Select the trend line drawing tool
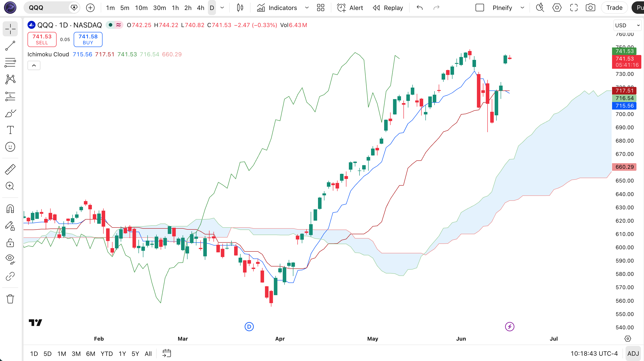Viewport: 644px width, 361px height. point(10,46)
